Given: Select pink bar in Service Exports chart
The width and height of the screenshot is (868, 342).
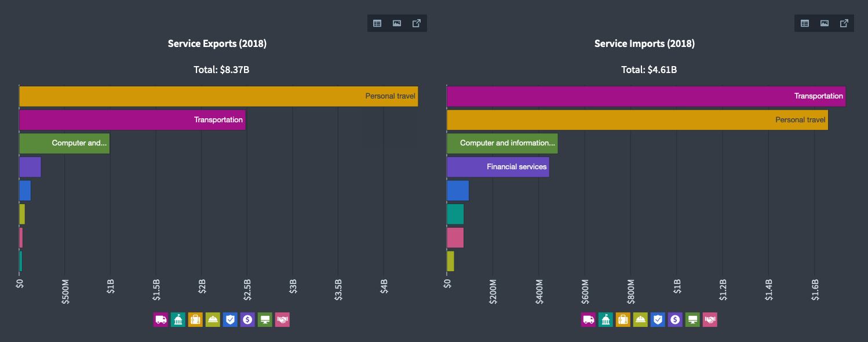Looking at the screenshot, I should tap(21, 238).
